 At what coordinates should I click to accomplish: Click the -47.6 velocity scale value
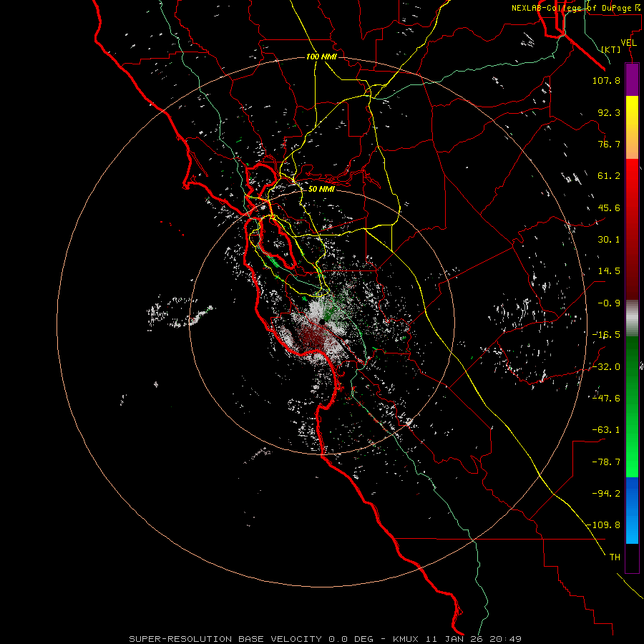[x=606, y=399]
